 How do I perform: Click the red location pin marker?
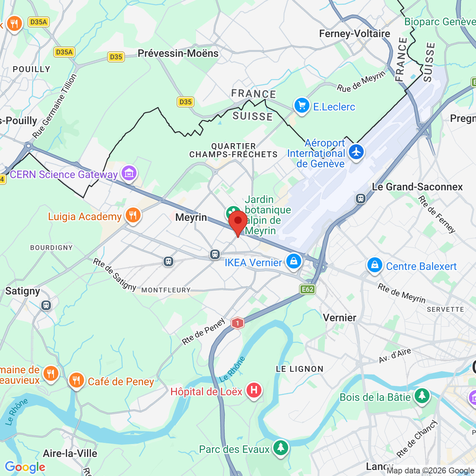[238, 223]
